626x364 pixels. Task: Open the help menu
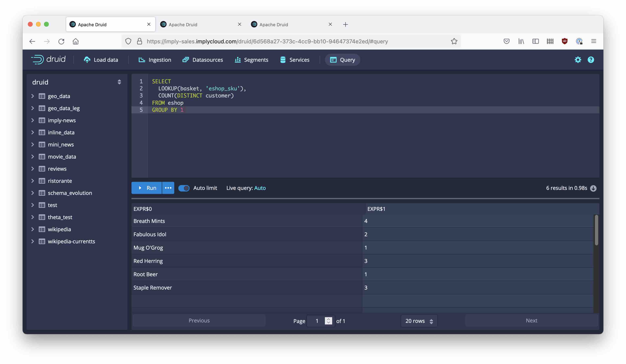(591, 60)
